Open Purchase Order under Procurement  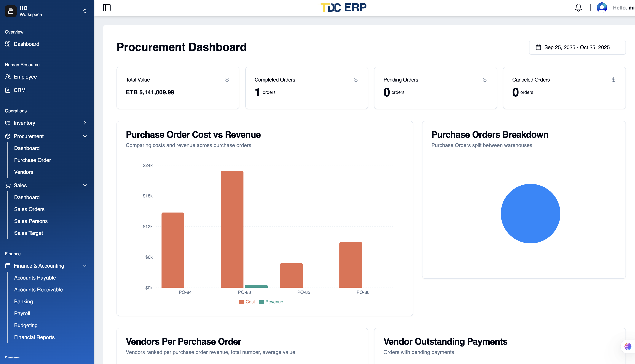click(x=33, y=160)
